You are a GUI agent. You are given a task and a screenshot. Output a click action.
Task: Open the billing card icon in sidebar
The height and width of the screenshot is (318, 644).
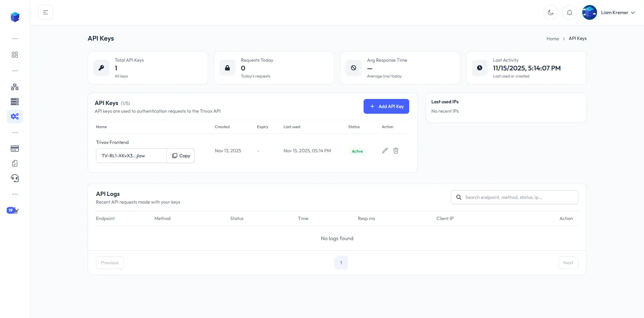[x=15, y=149]
